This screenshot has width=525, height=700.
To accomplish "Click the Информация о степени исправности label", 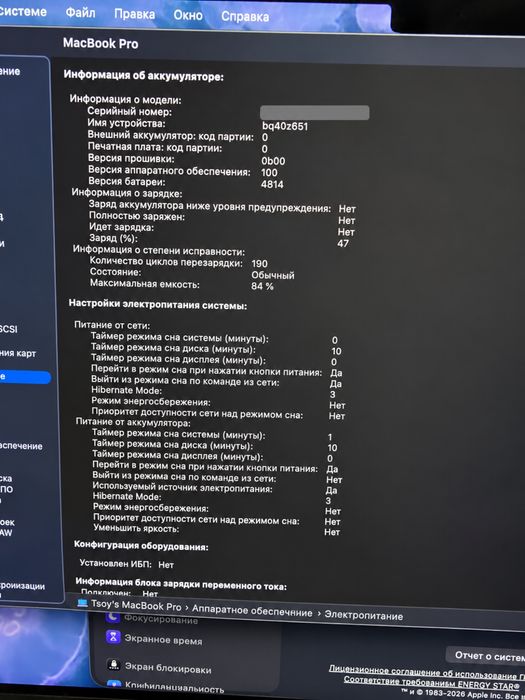I will (159, 250).
